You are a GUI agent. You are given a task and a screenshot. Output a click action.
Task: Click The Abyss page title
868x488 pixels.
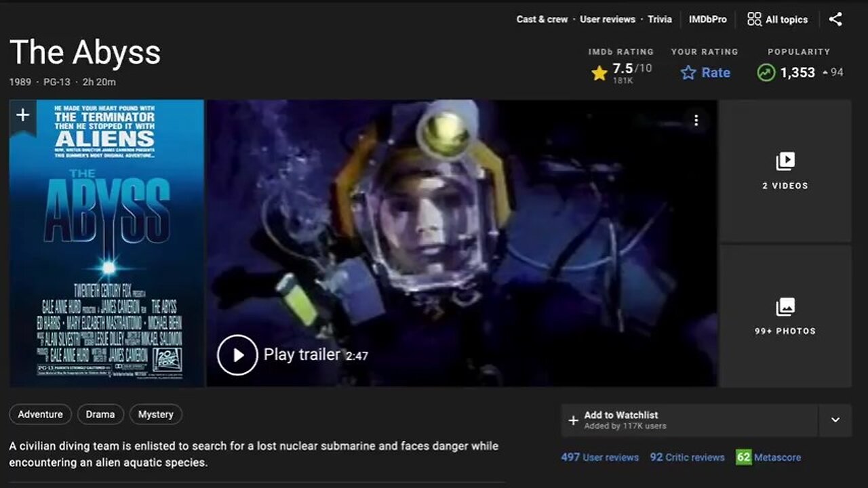point(85,52)
